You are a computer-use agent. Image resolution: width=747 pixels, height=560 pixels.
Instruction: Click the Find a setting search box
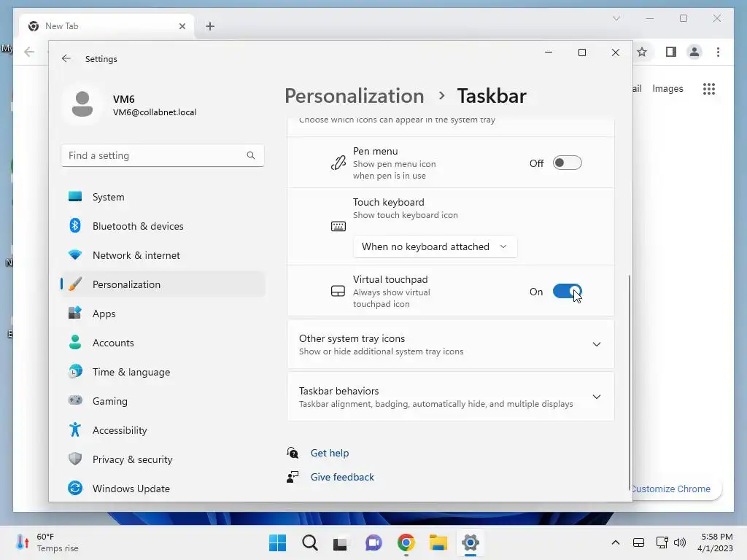click(163, 155)
